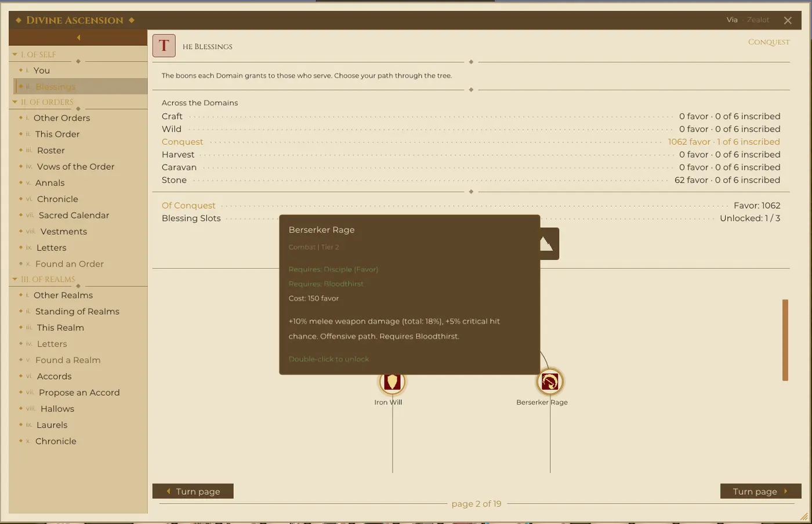Viewport: 812px width, 524px height.
Task: Collapse the II. Of Orders section
Action: (43, 102)
